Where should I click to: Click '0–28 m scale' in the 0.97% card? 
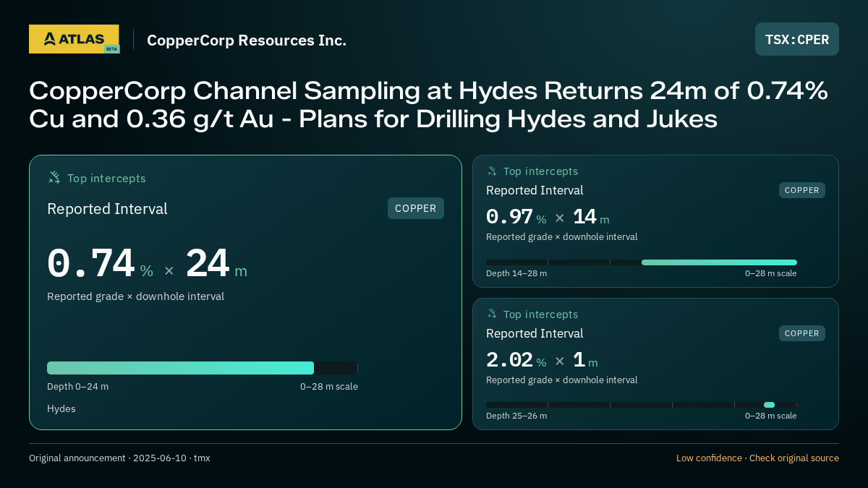[x=771, y=273]
